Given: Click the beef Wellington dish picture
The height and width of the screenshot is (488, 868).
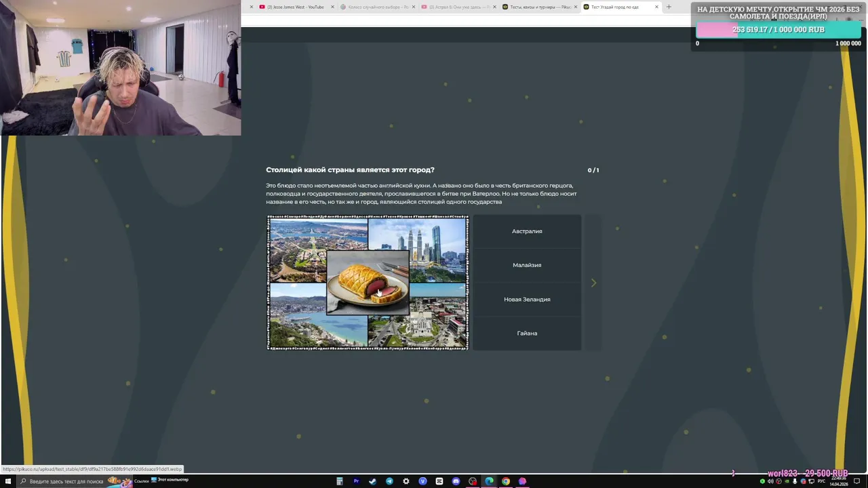Looking at the screenshot, I should [368, 282].
